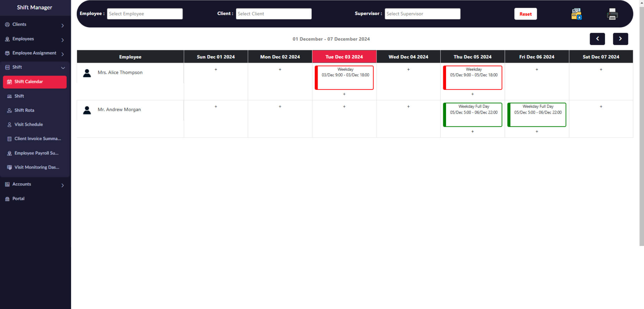
Task: Add shift for Alice on Wed Dec 04
Action: [x=408, y=69]
